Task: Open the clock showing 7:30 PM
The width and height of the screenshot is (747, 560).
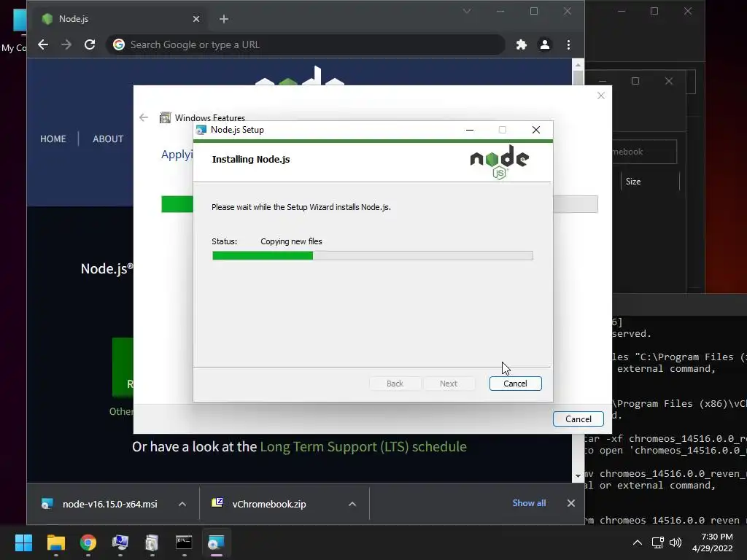Action: click(712, 542)
